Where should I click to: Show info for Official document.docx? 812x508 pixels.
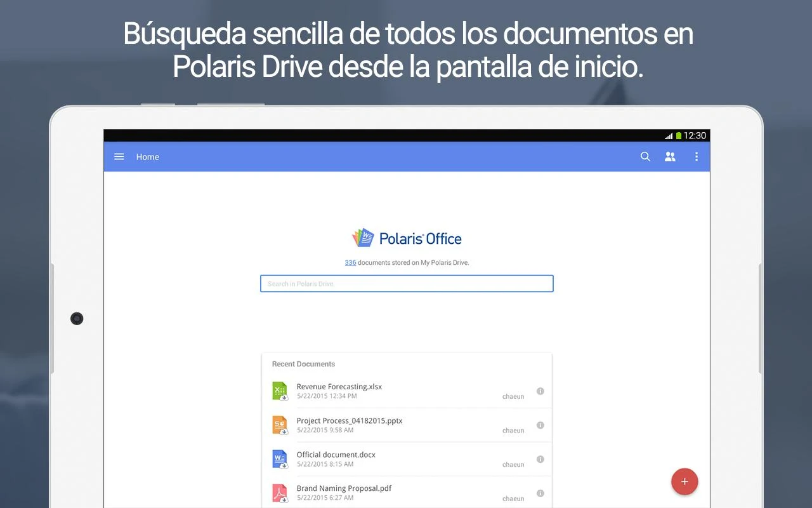point(540,459)
